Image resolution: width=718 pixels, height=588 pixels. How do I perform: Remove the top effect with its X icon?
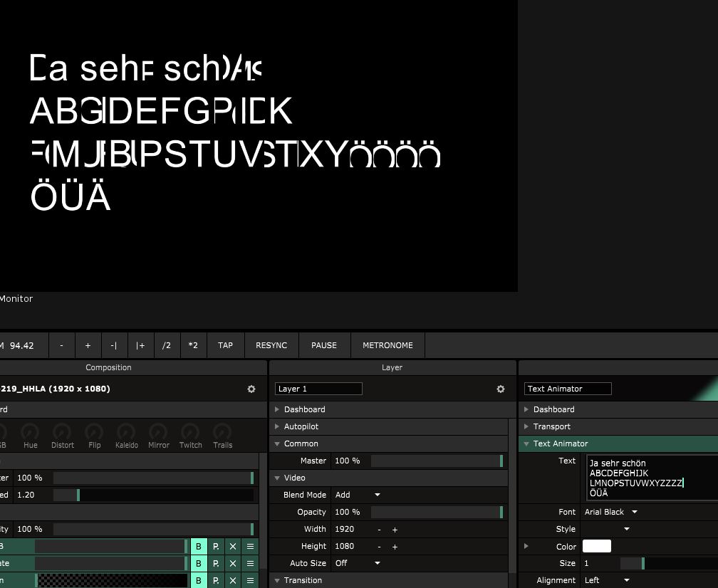tap(233, 547)
